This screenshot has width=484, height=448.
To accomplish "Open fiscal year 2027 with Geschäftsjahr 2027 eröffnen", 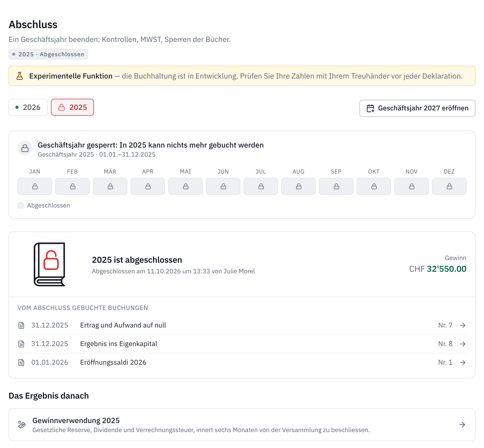I will 417,108.
